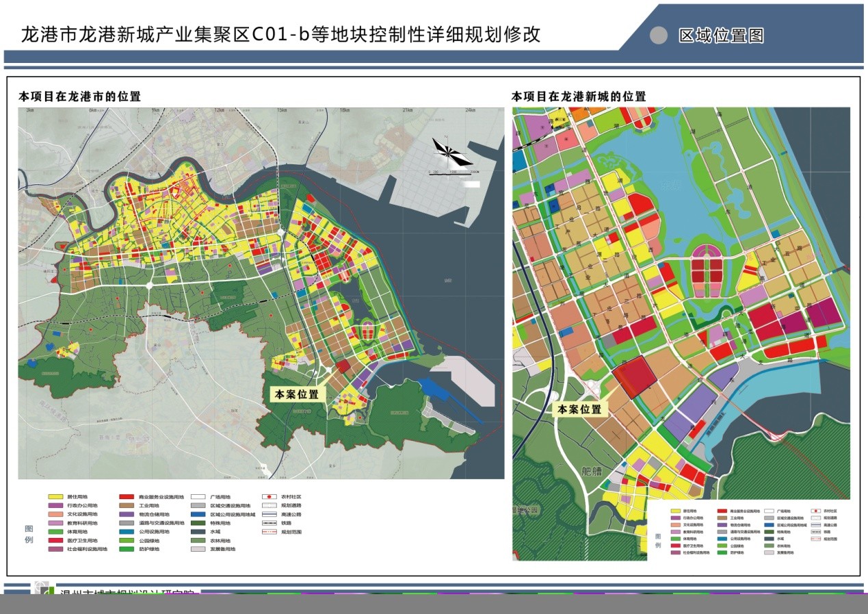Click the gray circle beside 区域位置图
The width and height of the screenshot is (868, 614).
click(658, 36)
